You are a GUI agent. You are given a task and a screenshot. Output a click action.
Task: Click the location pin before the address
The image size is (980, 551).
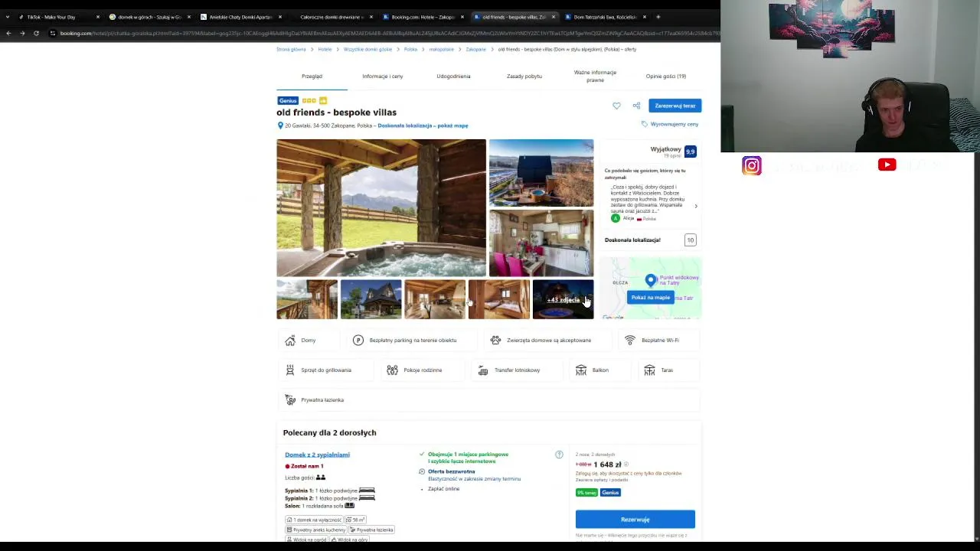click(x=280, y=126)
